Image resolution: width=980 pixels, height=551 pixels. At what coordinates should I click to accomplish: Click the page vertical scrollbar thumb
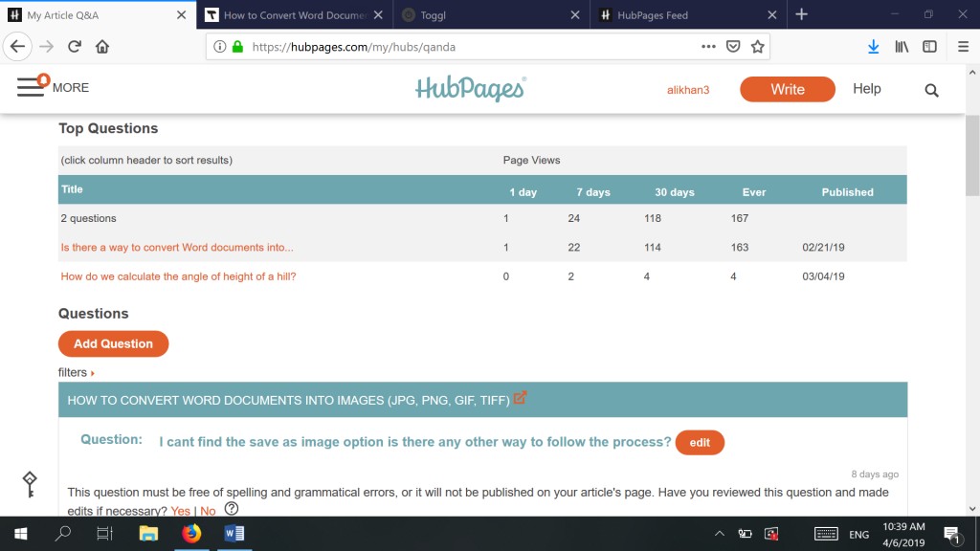click(x=972, y=156)
